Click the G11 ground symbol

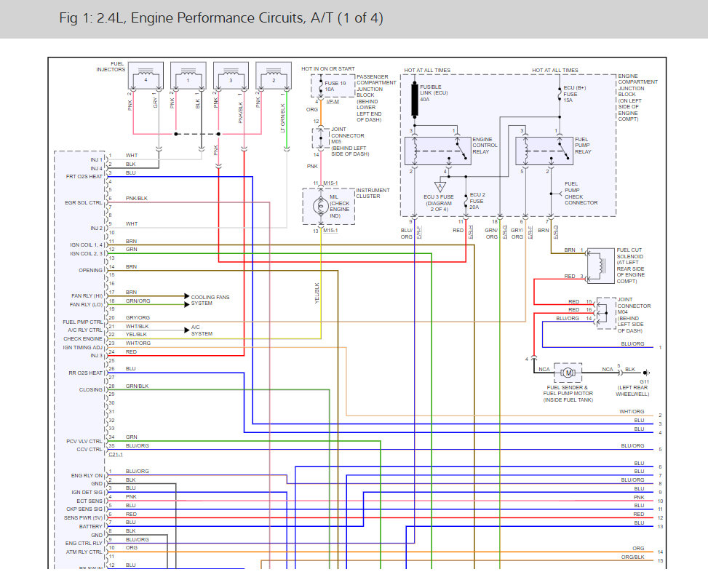tap(646, 373)
